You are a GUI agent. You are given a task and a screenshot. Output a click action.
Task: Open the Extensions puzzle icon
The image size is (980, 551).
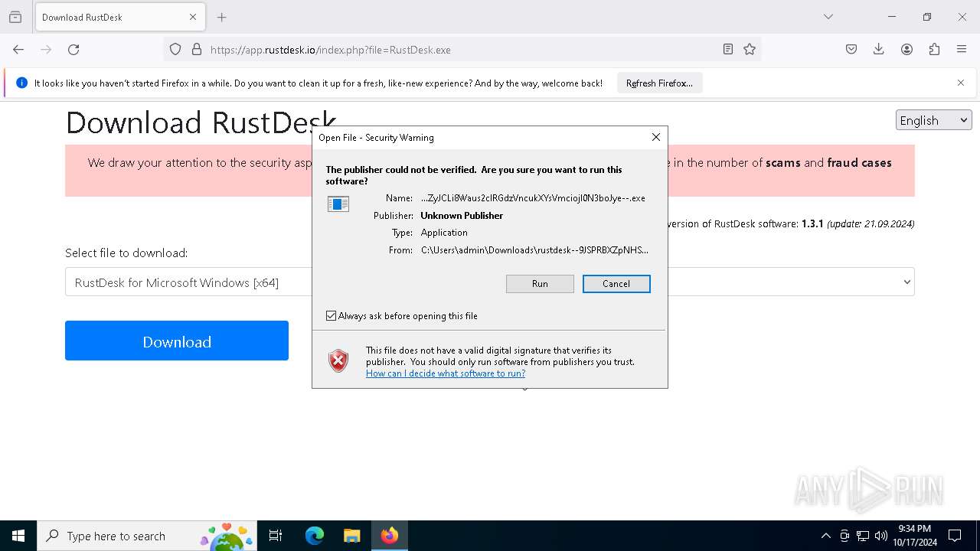(934, 49)
